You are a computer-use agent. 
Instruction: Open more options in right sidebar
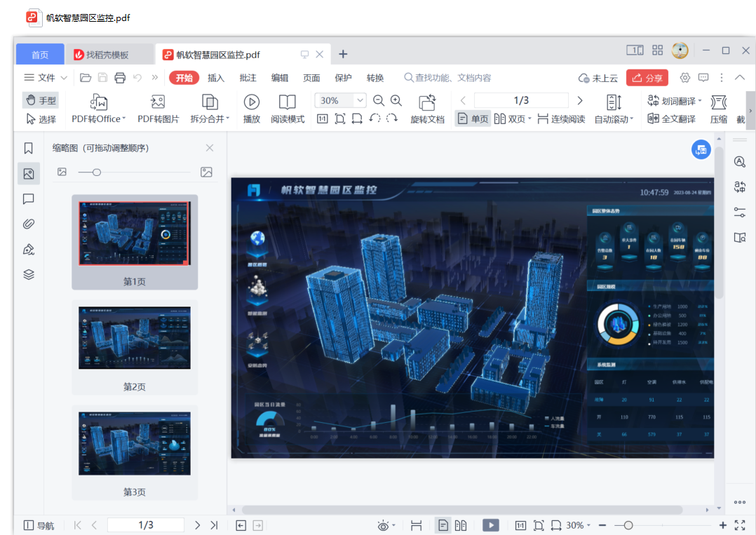click(x=740, y=502)
